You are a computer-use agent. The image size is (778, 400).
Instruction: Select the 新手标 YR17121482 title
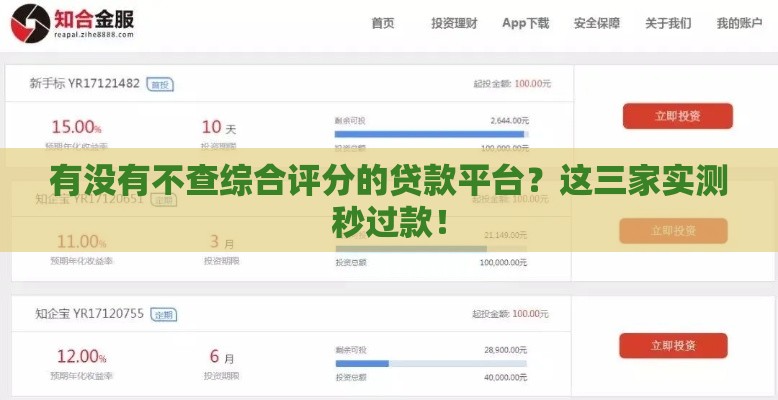click(84, 83)
